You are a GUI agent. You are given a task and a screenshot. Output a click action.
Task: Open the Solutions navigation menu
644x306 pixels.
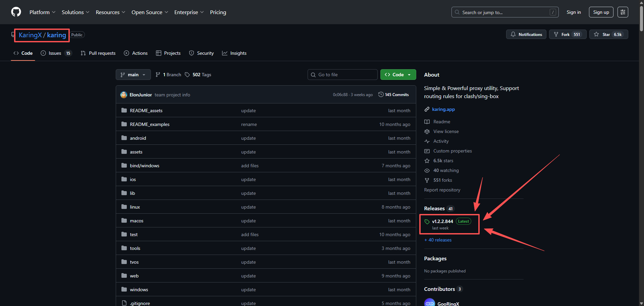(75, 12)
